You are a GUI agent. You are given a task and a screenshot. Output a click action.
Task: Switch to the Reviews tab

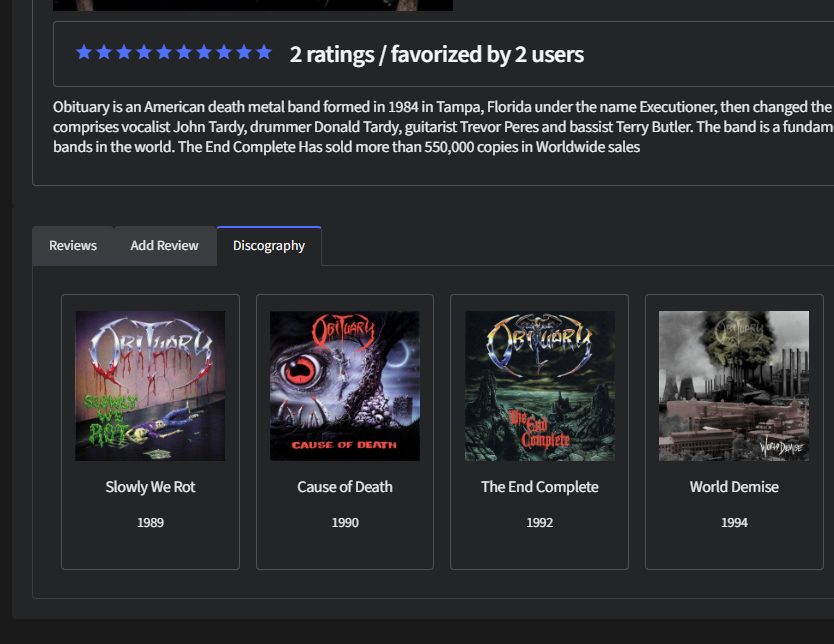point(72,245)
